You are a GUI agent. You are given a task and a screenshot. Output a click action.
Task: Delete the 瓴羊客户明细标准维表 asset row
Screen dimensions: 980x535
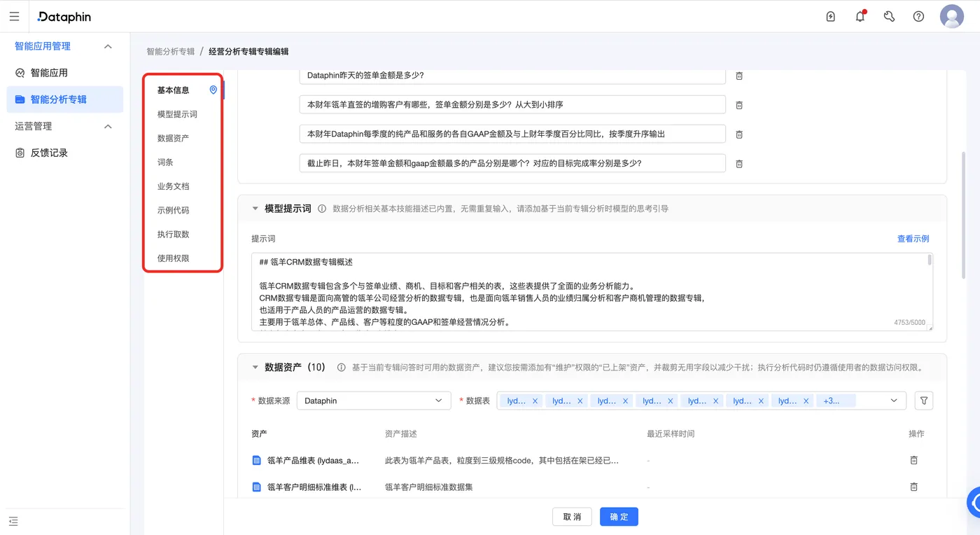[x=913, y=487]
